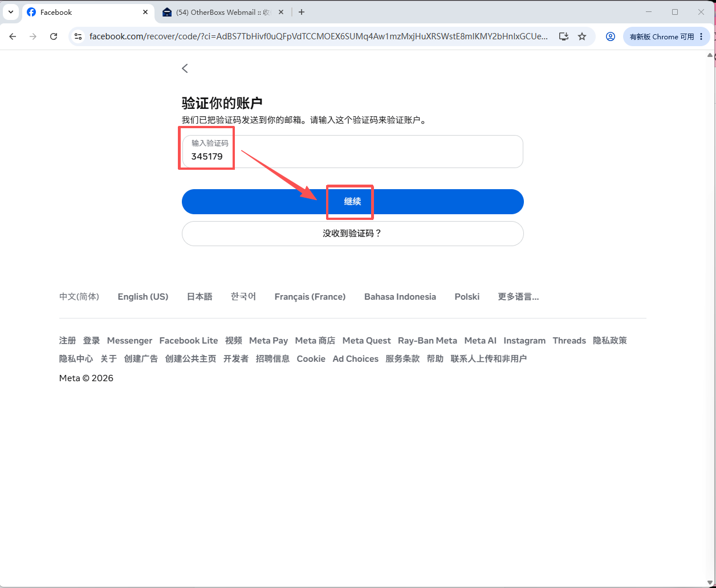
Task: Open the Chrome profile icon
Action: coord(611,36)
